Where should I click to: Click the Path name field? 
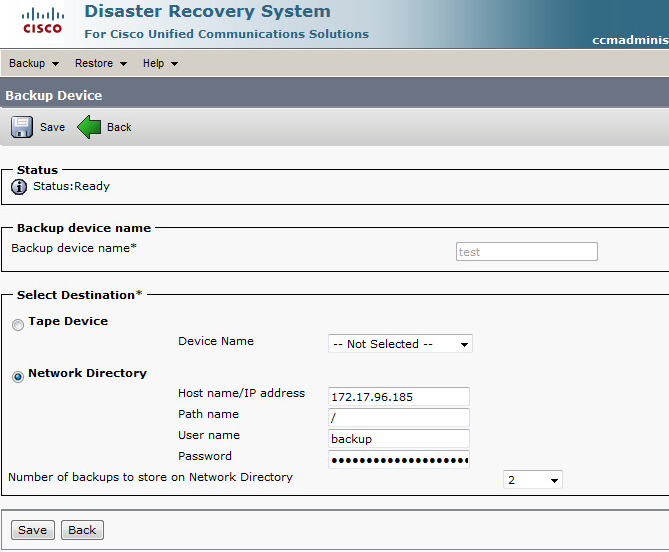click(x=399, y=418)
